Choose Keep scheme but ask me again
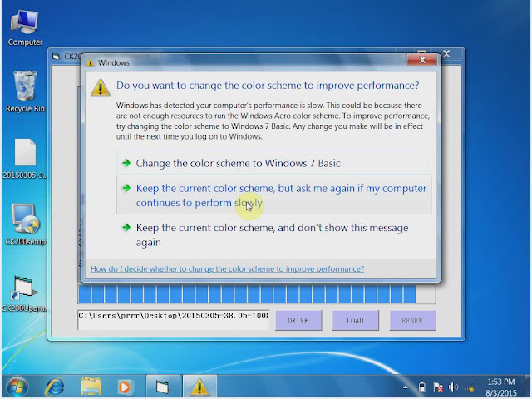The image size is (532, 399). [273, 195]
